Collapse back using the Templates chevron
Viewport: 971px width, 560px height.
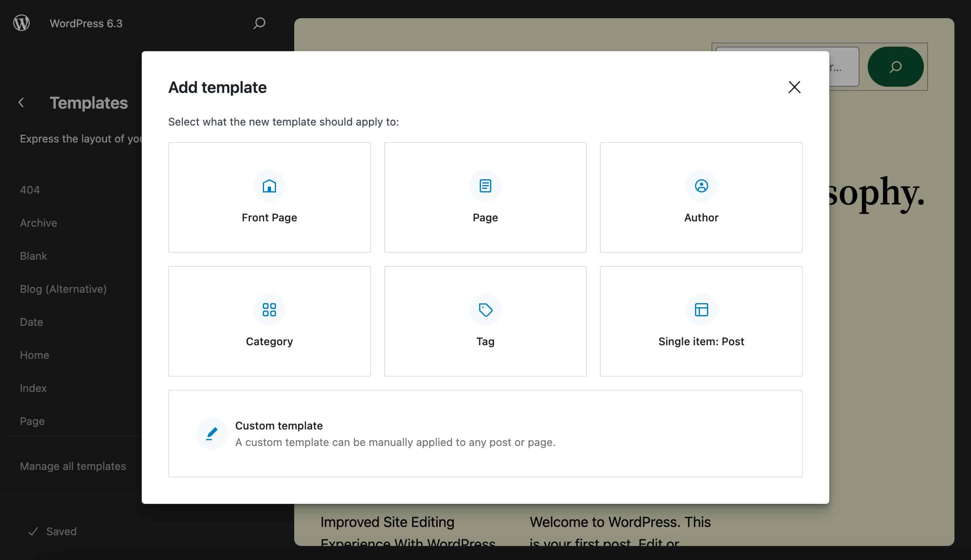[x=21, y=102]
